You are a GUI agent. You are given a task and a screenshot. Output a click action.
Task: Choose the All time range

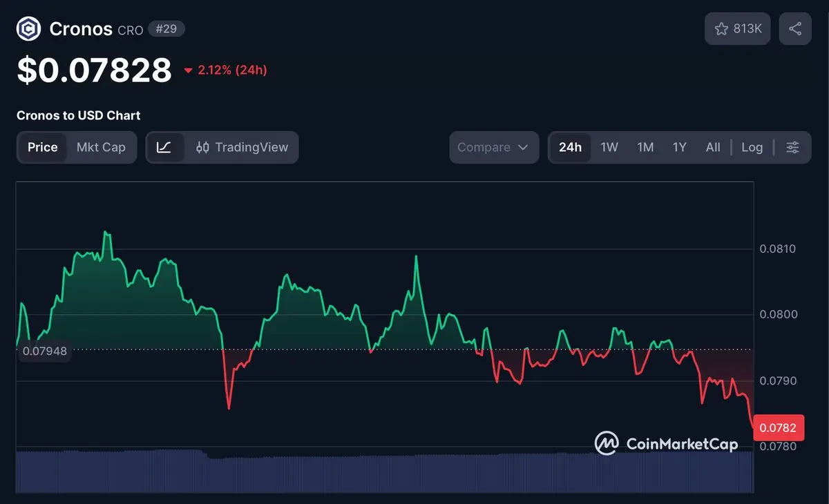pos(713,147)
